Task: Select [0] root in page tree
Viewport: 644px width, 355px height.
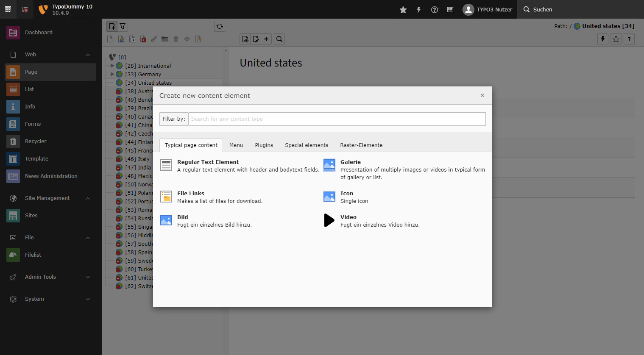Action: coord(122,58)
